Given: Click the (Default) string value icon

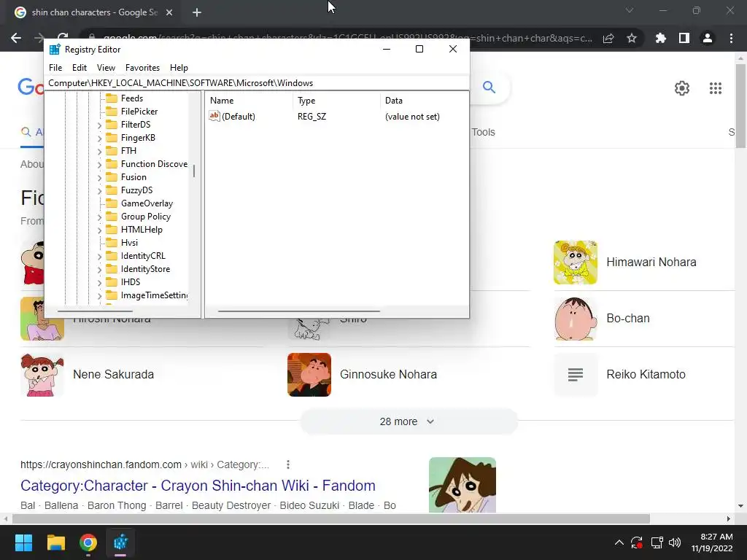Looking at the screenshot, I should tap(214, 116).
